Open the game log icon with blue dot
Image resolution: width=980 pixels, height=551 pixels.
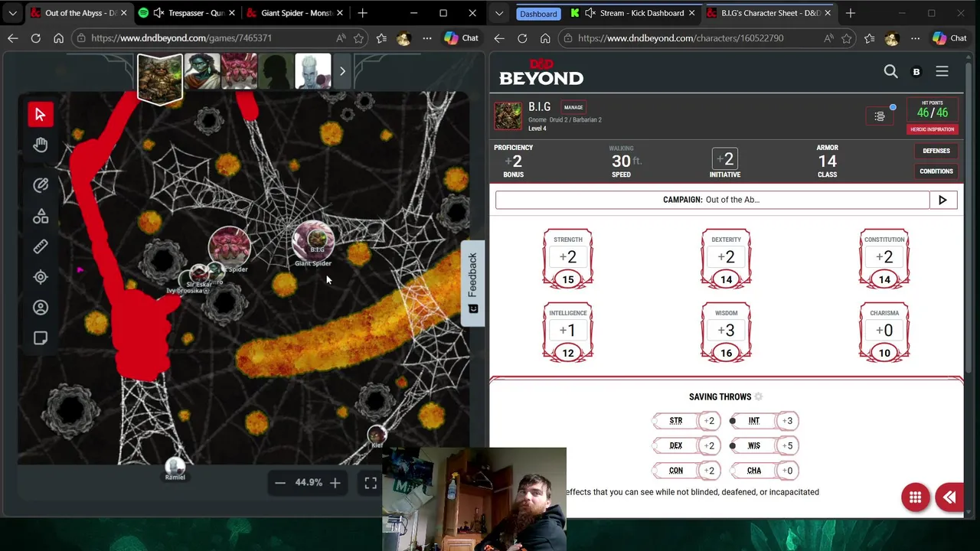click(x=880, y=116)
